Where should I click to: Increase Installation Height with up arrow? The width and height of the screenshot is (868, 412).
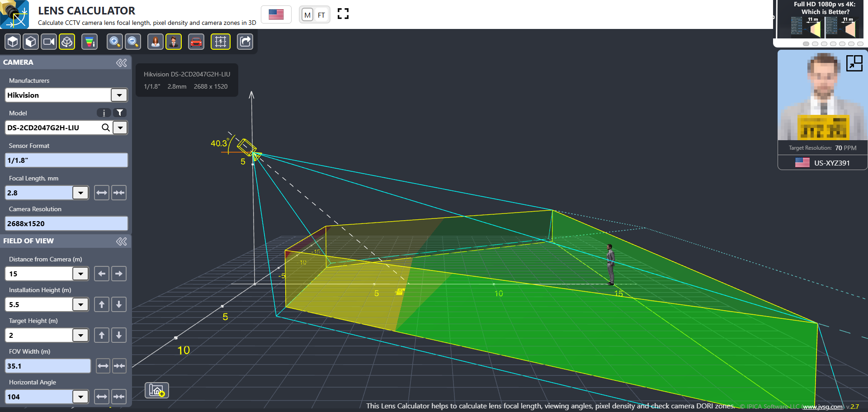102,304
